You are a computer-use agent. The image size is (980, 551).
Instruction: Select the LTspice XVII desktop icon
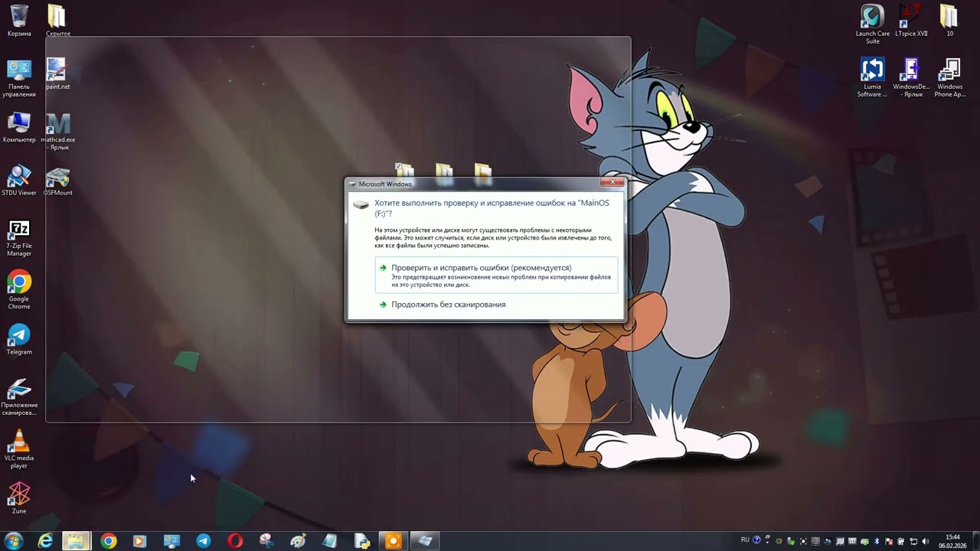911,21
